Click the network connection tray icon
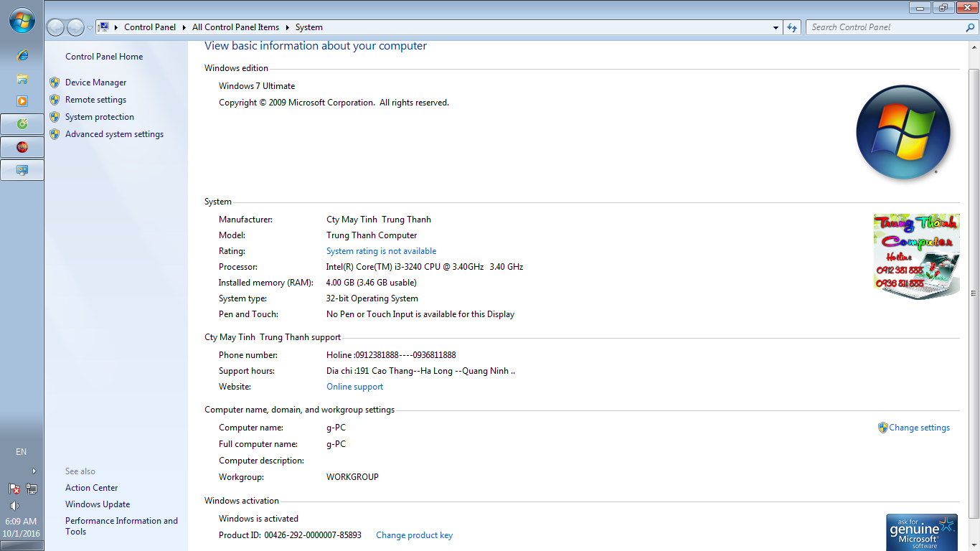 (x=32, y=489)
